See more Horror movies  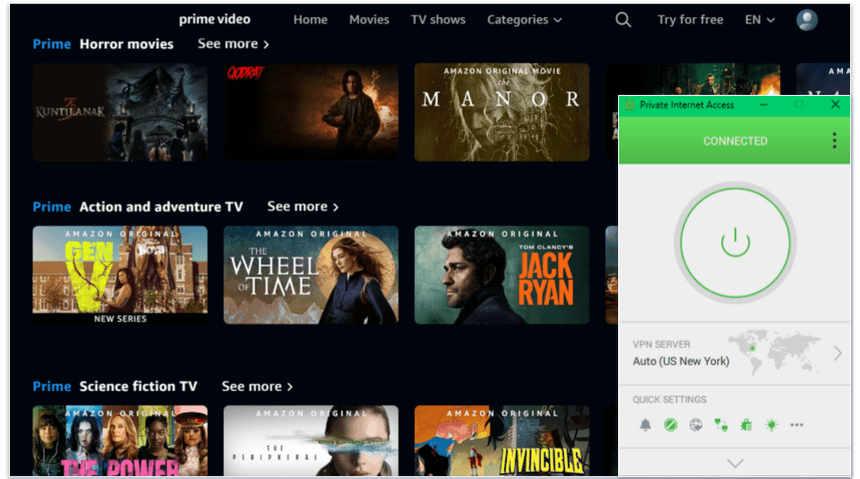coord(233,44)
